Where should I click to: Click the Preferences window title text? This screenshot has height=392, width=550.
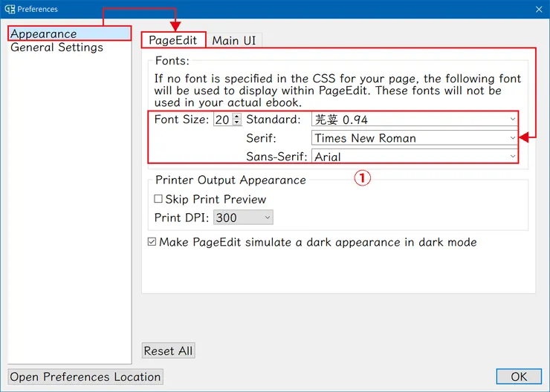[x=37, y=9]
